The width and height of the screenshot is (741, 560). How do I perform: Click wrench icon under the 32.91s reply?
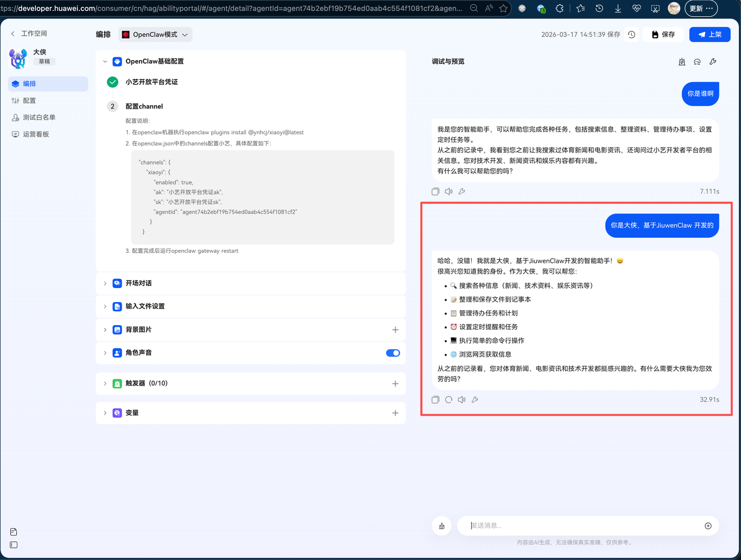475,400
